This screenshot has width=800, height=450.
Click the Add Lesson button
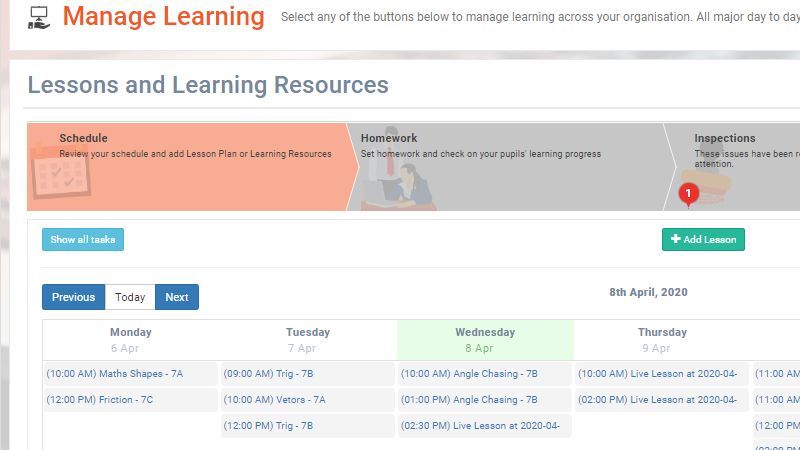click(x=703, y=239)
